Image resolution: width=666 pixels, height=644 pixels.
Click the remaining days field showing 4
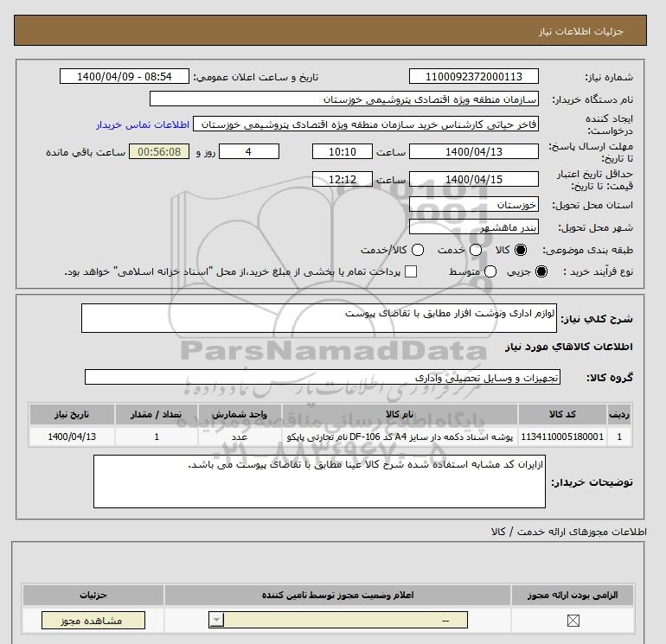[x=248, y=151]
